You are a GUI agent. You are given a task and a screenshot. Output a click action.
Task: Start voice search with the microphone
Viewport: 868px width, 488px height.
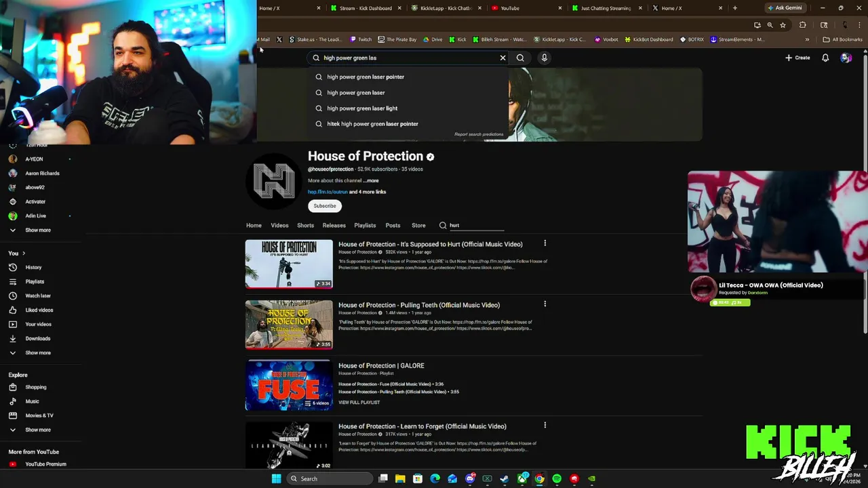click(544, 58)
